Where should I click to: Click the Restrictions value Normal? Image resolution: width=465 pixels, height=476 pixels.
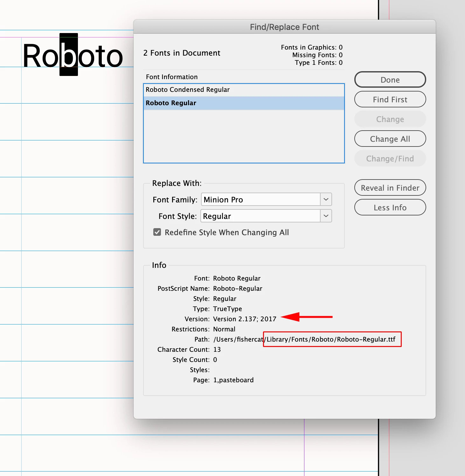click(224, 329)
